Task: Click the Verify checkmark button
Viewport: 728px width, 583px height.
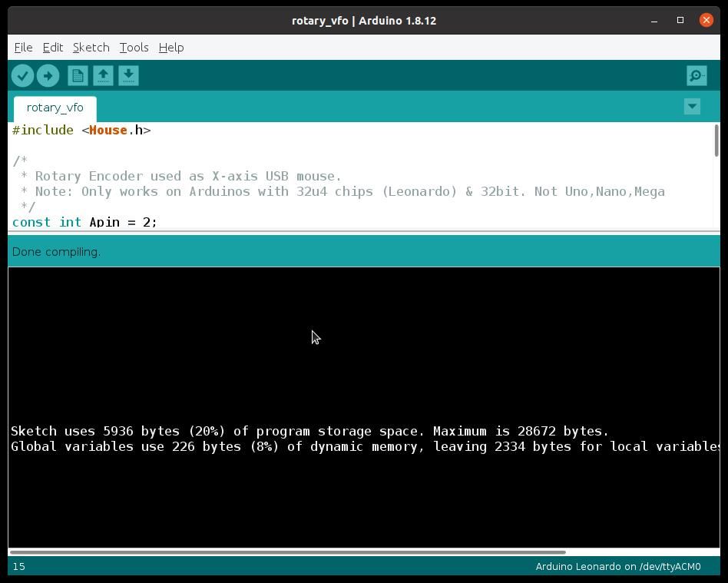Action: coord(22,76)
